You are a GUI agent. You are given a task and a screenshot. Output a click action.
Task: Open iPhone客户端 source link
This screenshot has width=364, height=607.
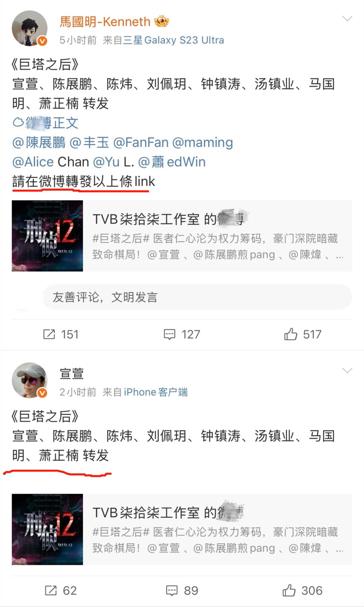[156, 392]
